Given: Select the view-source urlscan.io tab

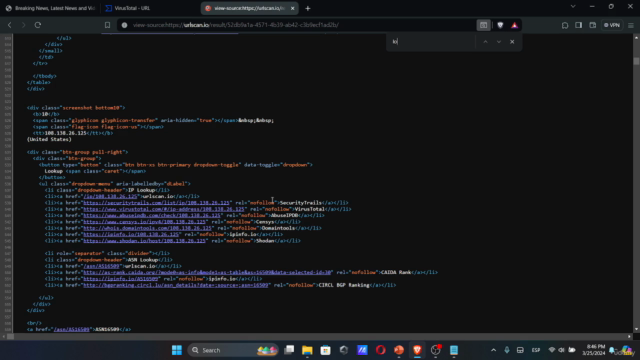Looking at the screenshot, I should tap(249, 8).
